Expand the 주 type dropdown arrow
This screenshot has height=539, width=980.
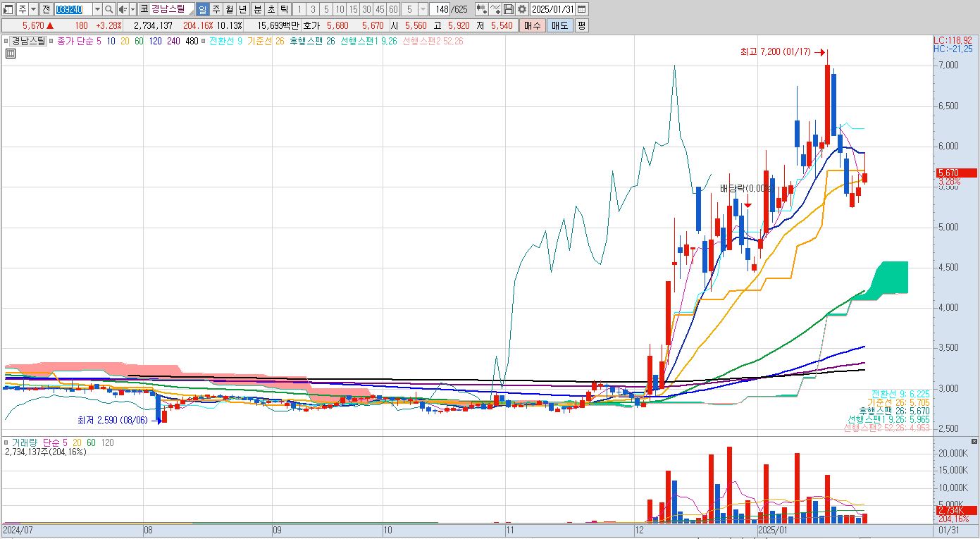coord(33,9)
